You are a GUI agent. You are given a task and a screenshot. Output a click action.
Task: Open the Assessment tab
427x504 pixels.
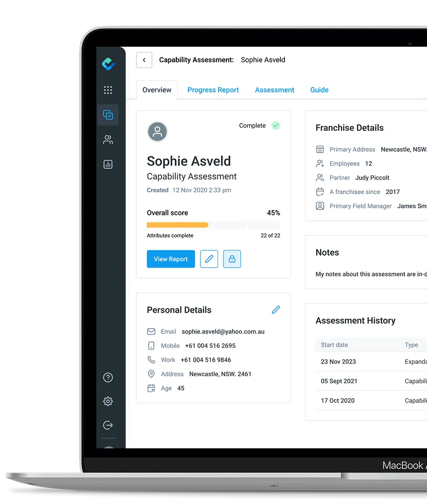[x=275, y=90]
